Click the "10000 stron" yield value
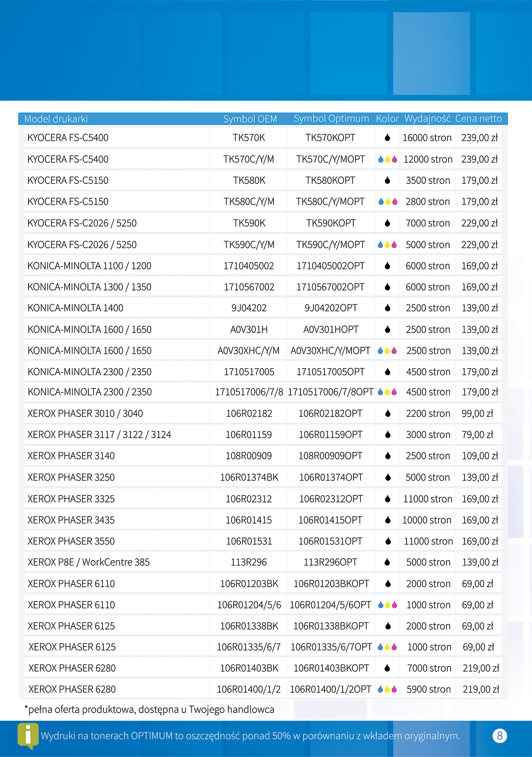The width and height of the screenshot is (532, 757). click(x=427, y=520)
